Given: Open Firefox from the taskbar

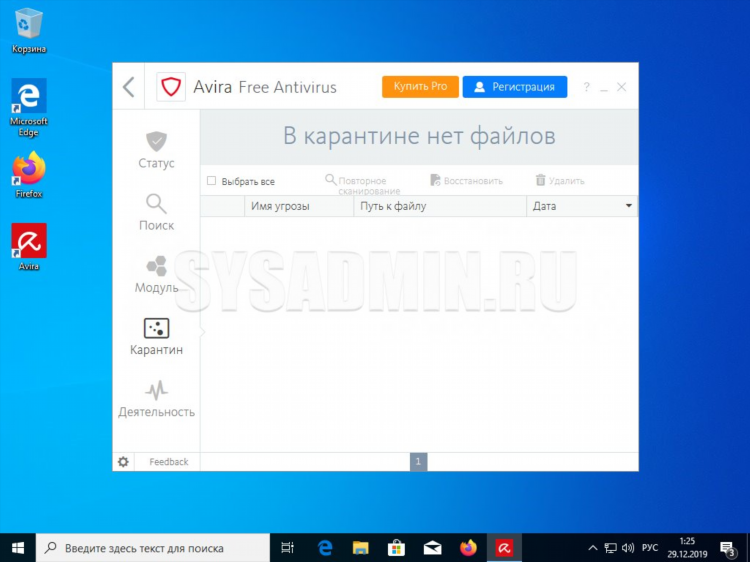Looking at the screenshot, I should [468, 548].
